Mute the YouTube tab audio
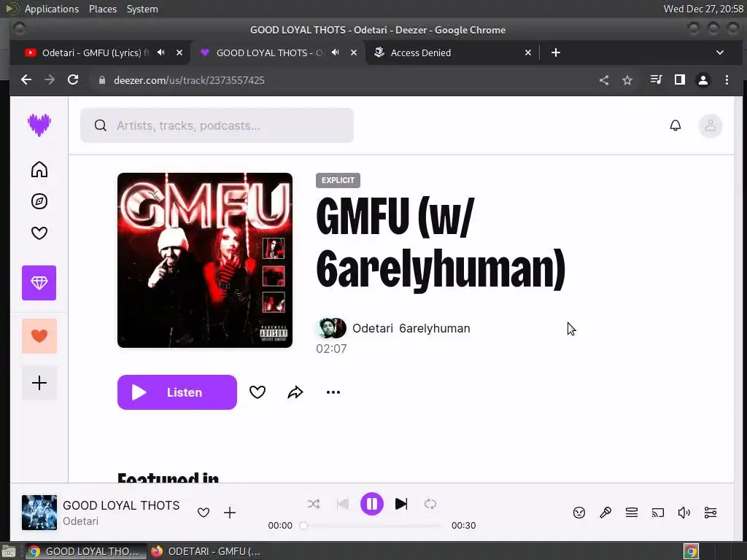 click(161, 52)
